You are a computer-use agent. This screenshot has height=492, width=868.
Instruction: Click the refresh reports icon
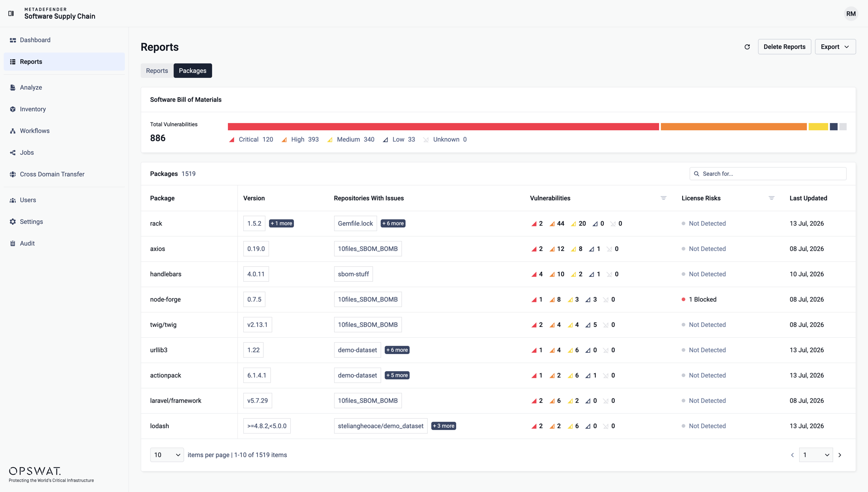747,47
